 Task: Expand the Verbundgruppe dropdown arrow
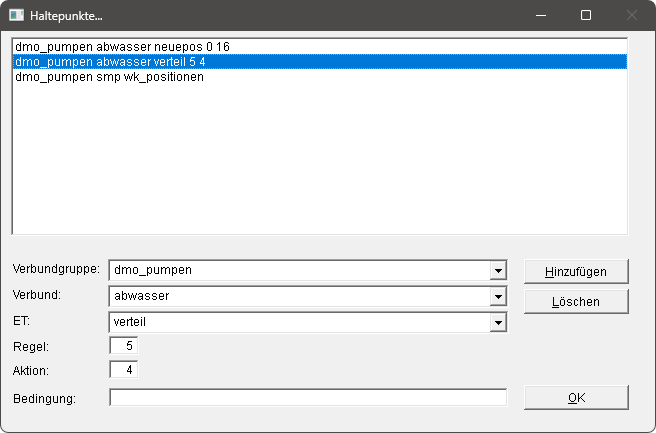pos(497,271)
